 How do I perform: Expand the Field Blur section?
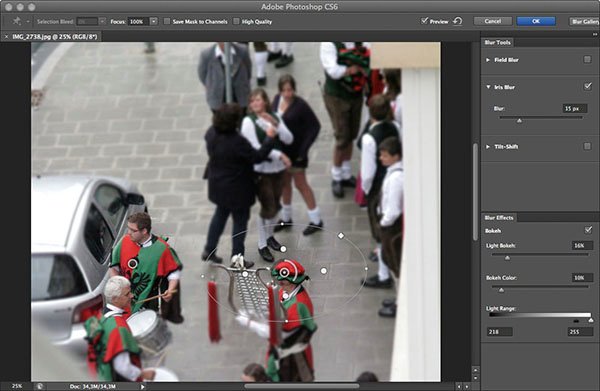488,60
